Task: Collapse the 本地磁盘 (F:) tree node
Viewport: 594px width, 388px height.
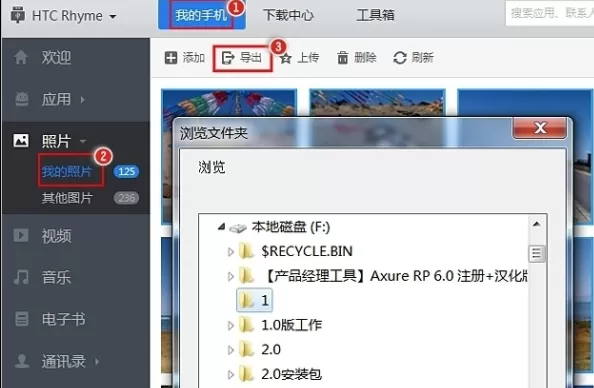Action: point(221,227)
